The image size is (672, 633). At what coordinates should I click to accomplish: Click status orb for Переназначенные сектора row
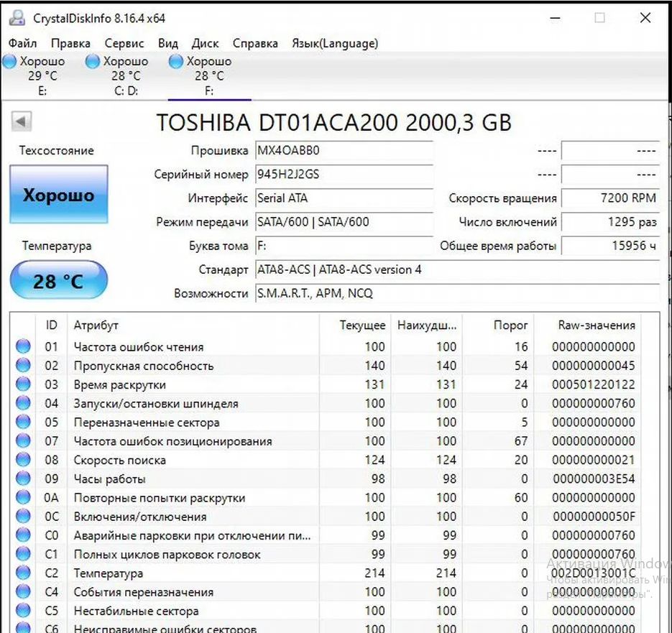[23, 422]
